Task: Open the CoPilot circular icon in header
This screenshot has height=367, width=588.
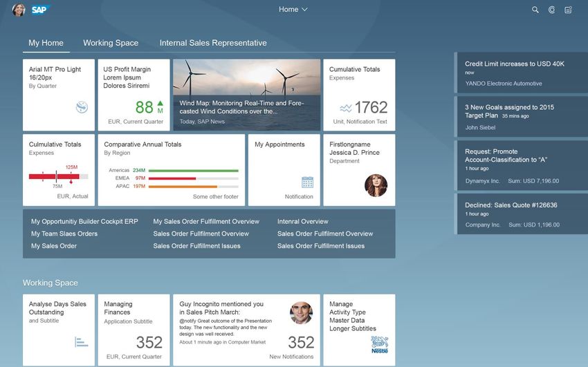Action: pyautogui.click(x=551, y=10)
